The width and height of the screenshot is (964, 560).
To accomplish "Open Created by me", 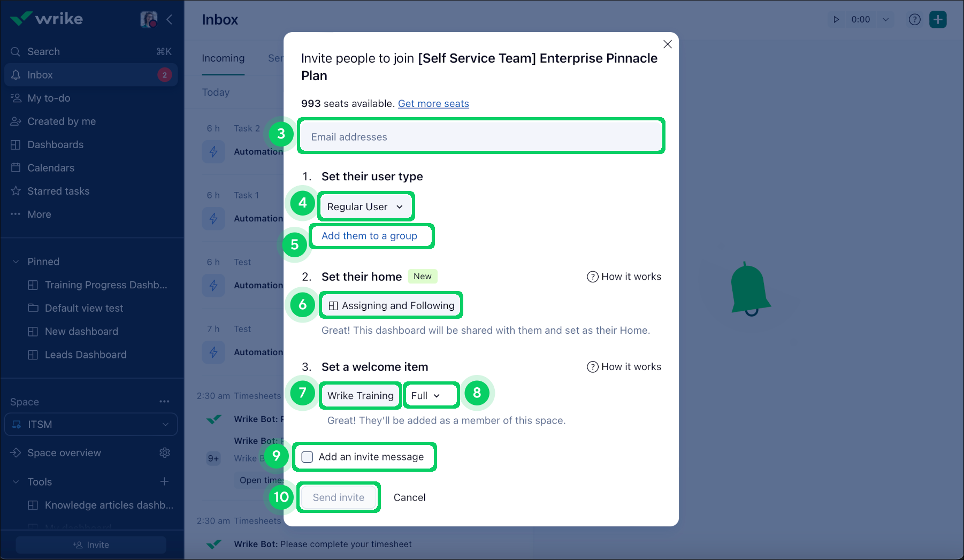I will tap(61, 121).
